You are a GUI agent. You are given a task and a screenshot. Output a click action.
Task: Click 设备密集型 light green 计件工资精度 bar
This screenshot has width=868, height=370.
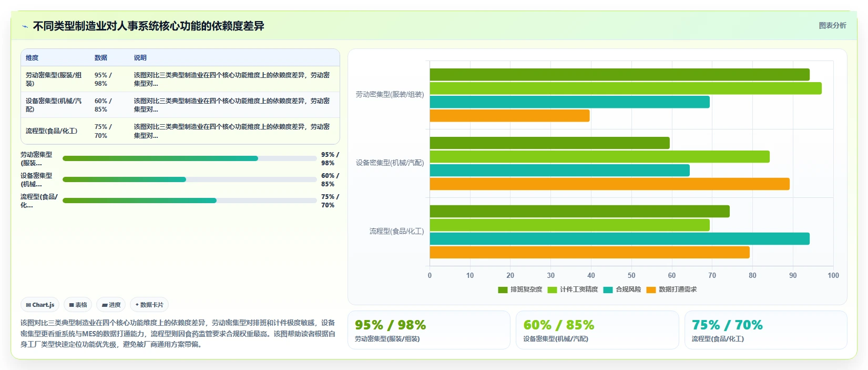tap(599, 157)
